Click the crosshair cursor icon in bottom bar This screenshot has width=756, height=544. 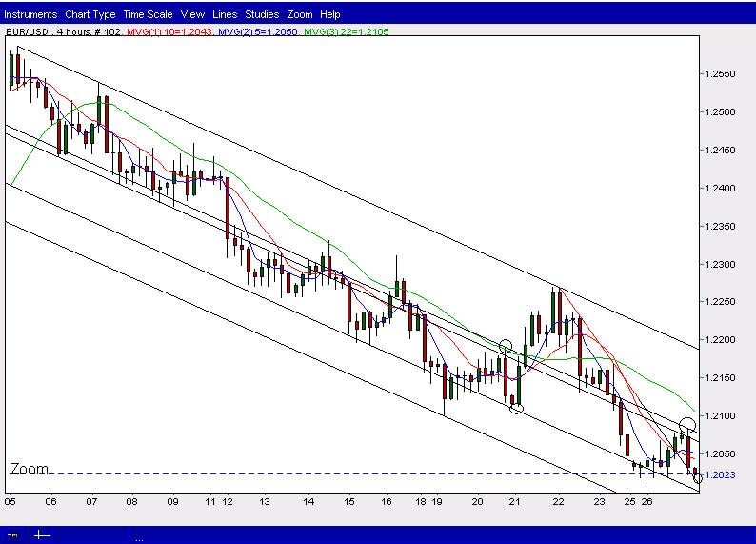(x=42, y=534)
